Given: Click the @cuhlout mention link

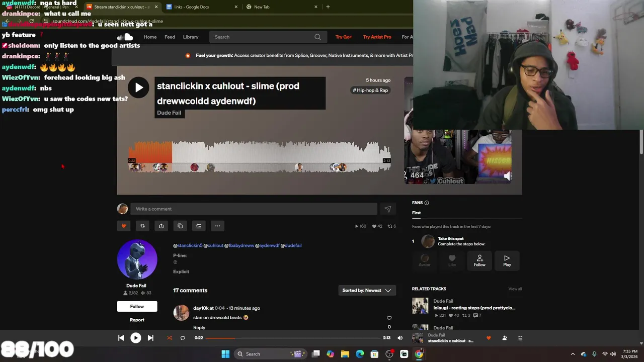Looking at the screenshot, I should [213, 245].
